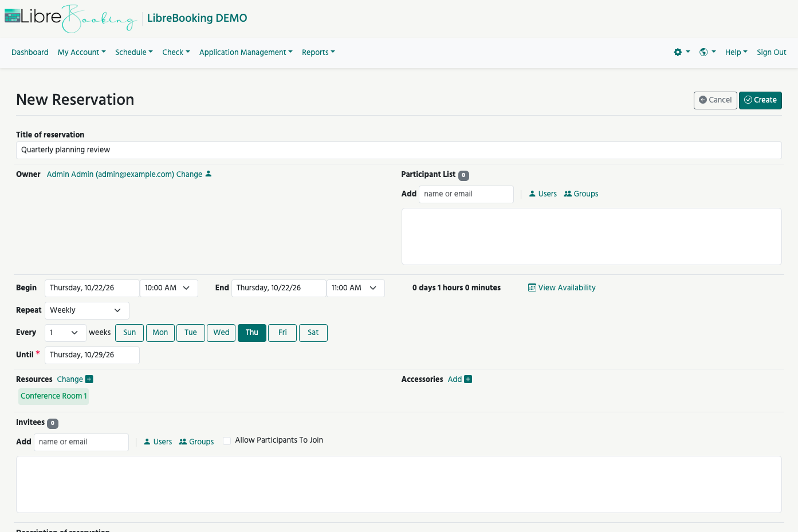The height and width of the screenshot is (532, 798).
Task: Toggle Sun repeat day
Action: coord(129,333)
